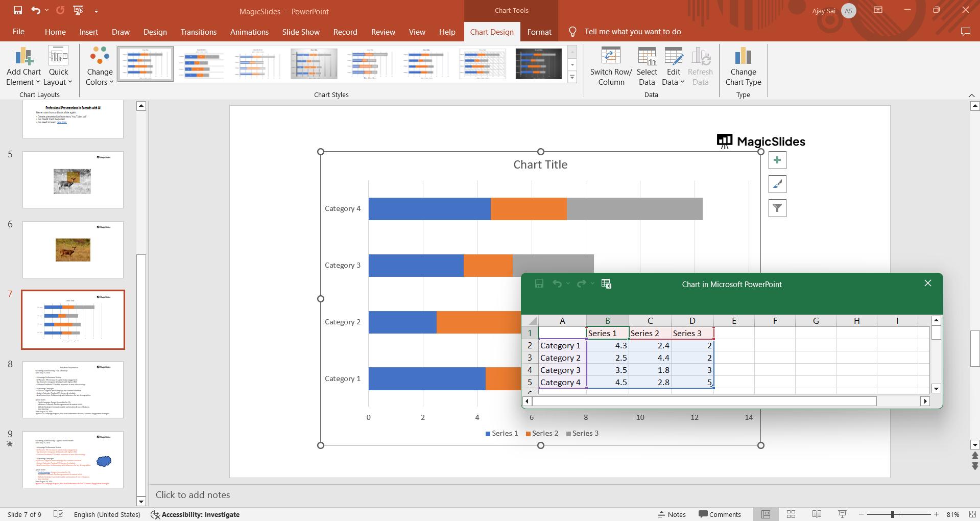The width and height of the screenshot is (980, 521).
Task: Click the Ajay Sai account name
Action: tap(824, 11)
